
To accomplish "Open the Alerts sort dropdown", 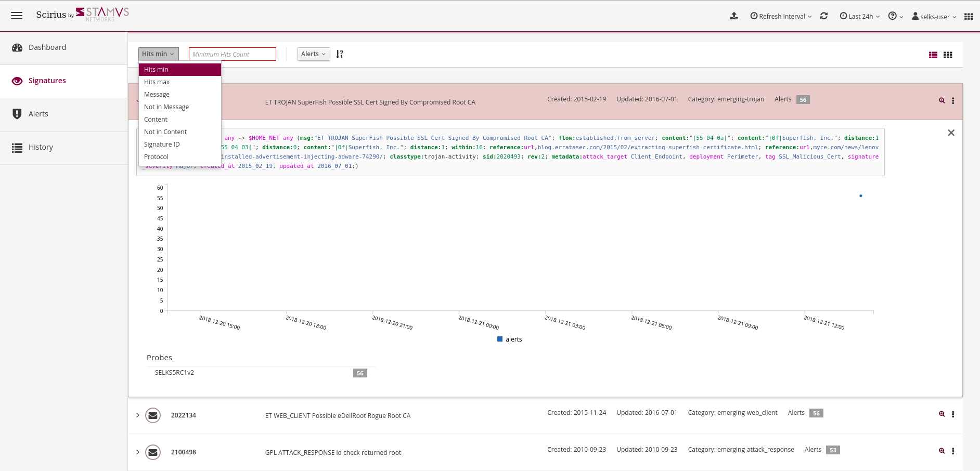I will pyautogui.click(x=314, y=54).
